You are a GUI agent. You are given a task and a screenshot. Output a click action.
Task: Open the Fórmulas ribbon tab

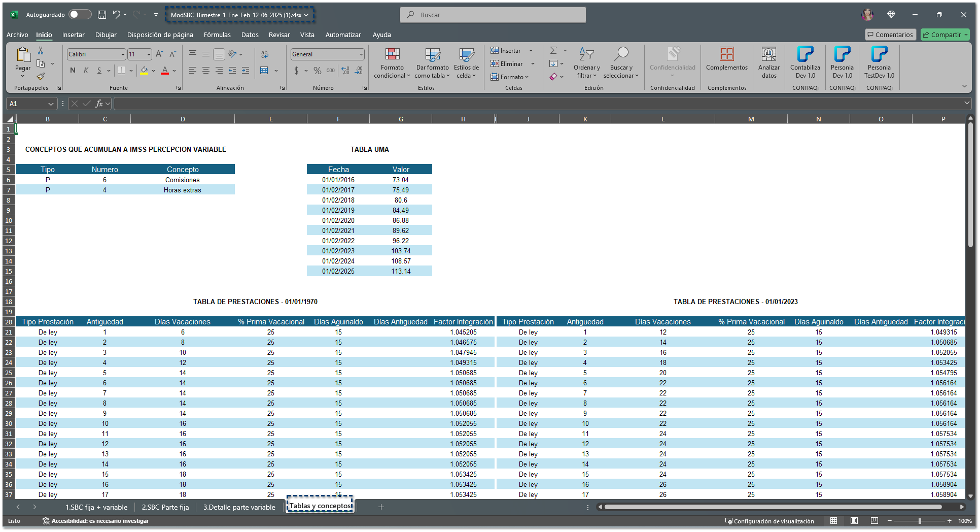pyautogui.click(x=217, y=35)
